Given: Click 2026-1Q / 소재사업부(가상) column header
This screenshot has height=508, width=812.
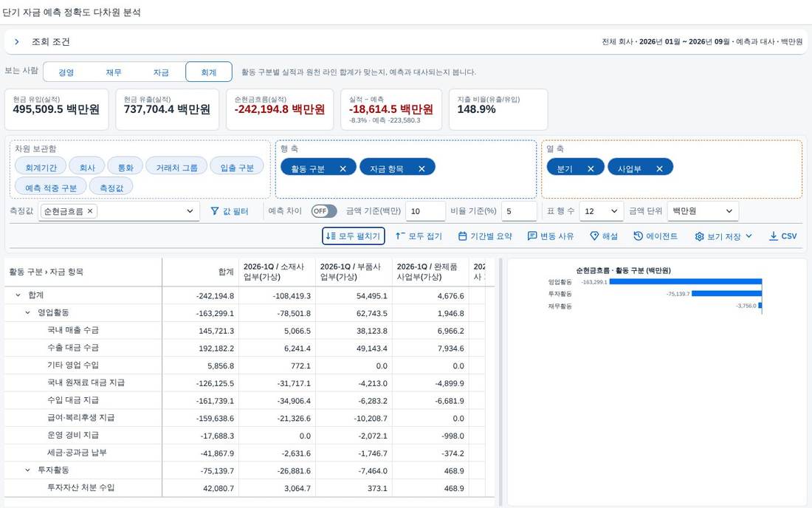Looking at the screenshot, I should click(x=277, y=272).
